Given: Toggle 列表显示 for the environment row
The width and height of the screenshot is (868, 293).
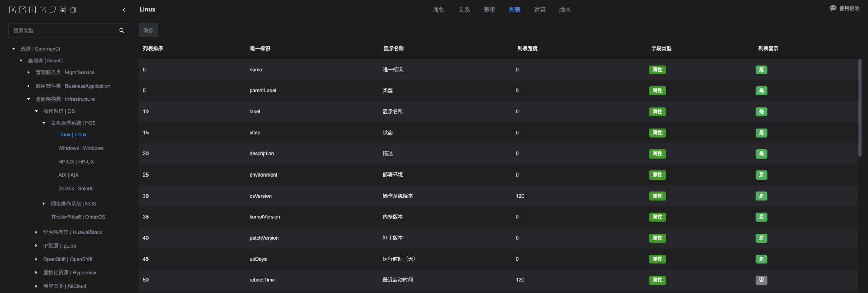Looking at the screenshot, I should [761, 175].
